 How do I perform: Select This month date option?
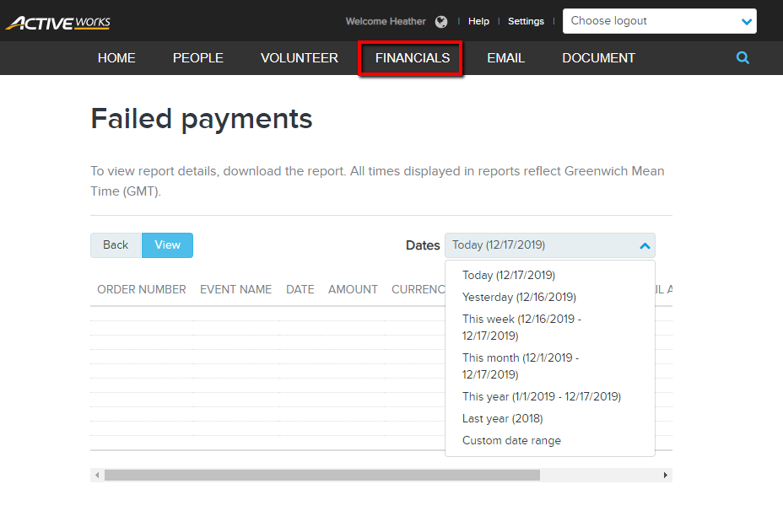point(520,366)
